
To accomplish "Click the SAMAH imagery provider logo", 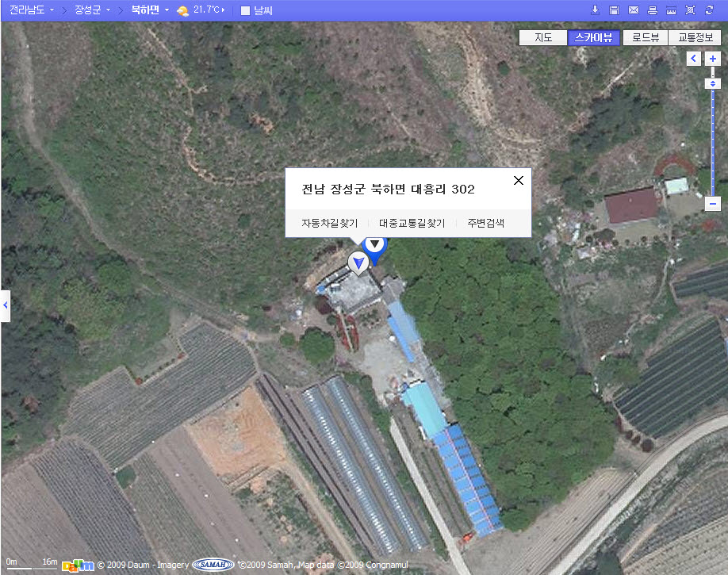I will [x=213, y=565].
